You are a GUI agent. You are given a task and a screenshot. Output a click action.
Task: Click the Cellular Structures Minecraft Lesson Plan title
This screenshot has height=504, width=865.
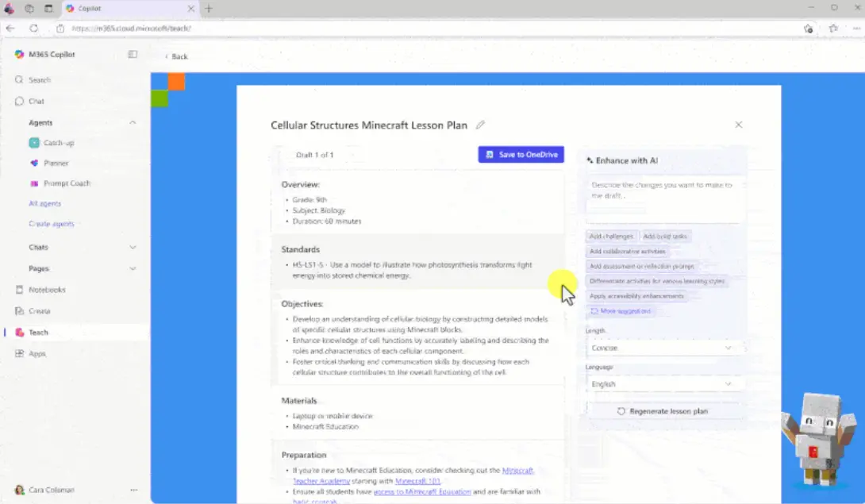coord(368,125)
